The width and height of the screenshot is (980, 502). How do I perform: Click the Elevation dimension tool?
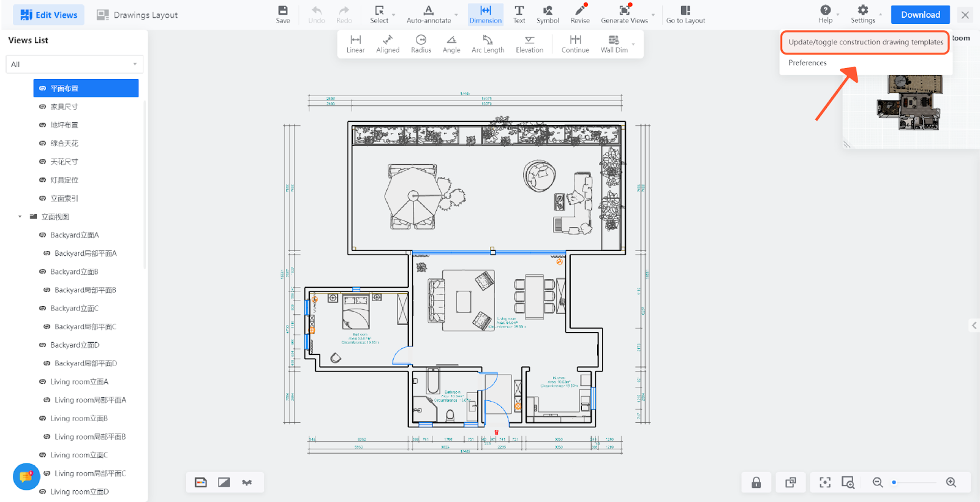point(529,44)
